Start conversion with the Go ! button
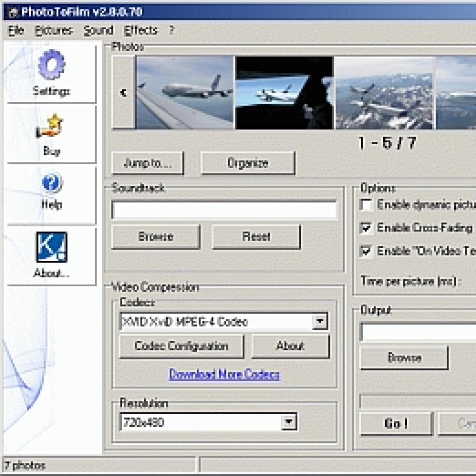Image resolution: width=476 pixels, height=476 pixels. [396, 423]
